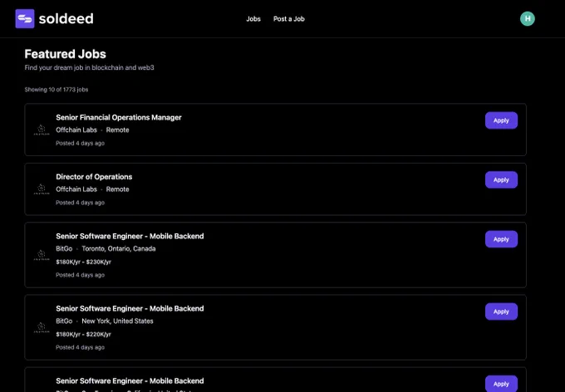
Task: Open Senior Financial Operations Manager job title
Action: 119,117
